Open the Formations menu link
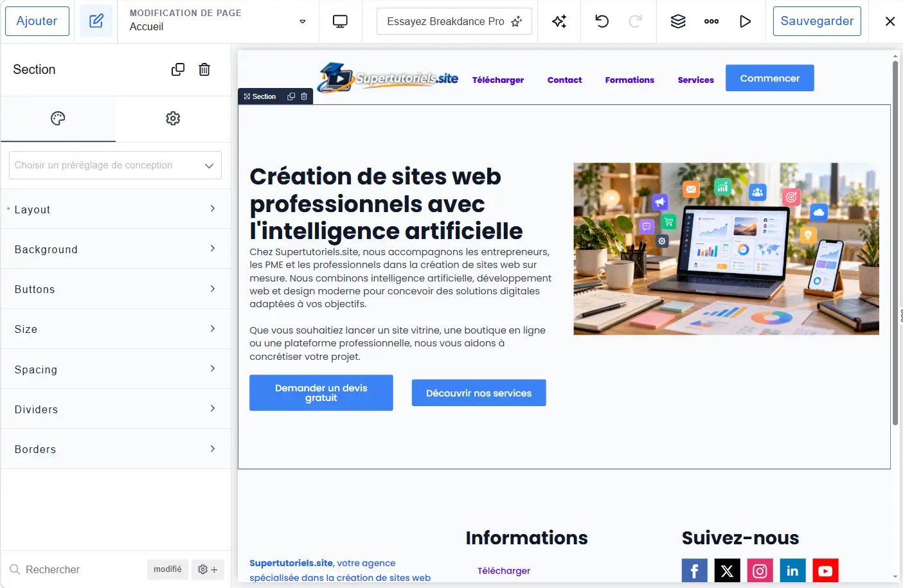 (x=630, y=80)
